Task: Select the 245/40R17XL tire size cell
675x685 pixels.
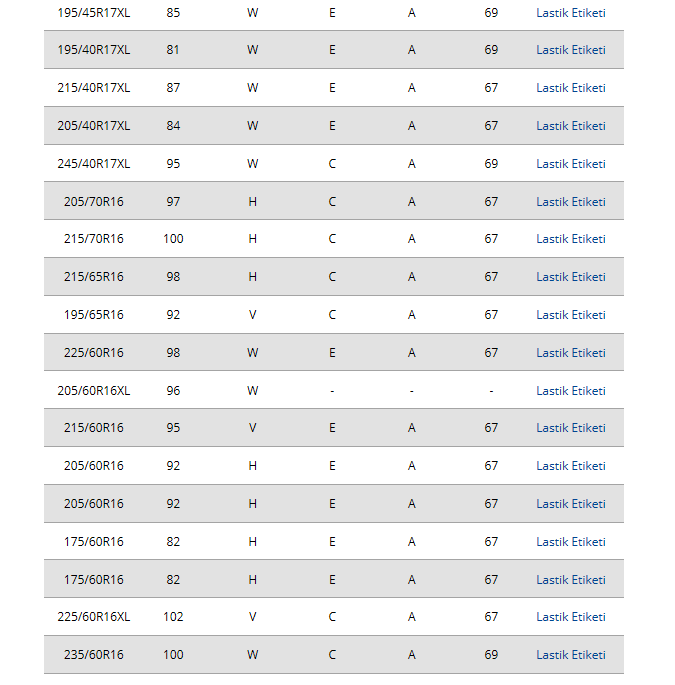Action: (x=94, y=164)
